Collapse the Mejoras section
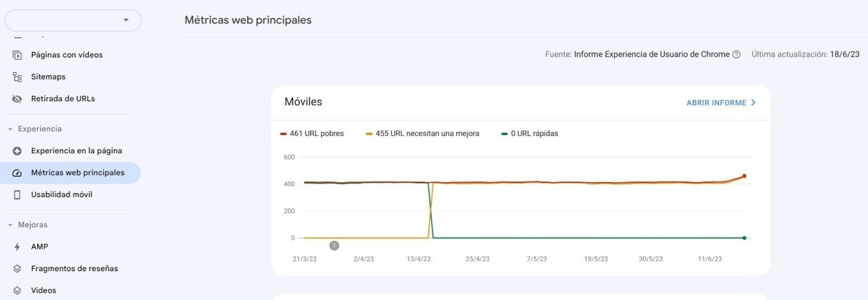This screenshot has height=300, width=868. click(10, 225)
